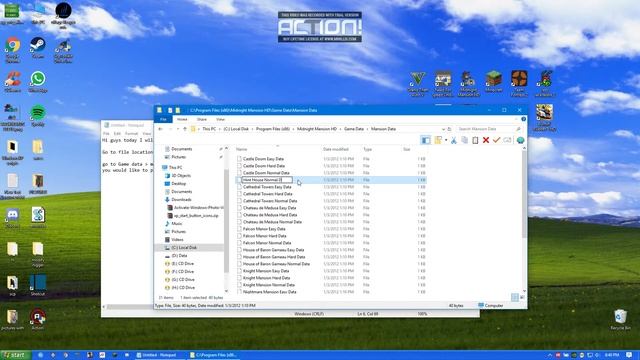Image resolution: width=640 pixels, height=360 pixels.
Task: Click the file list vertical scrollbar
Action: (524, 196)
